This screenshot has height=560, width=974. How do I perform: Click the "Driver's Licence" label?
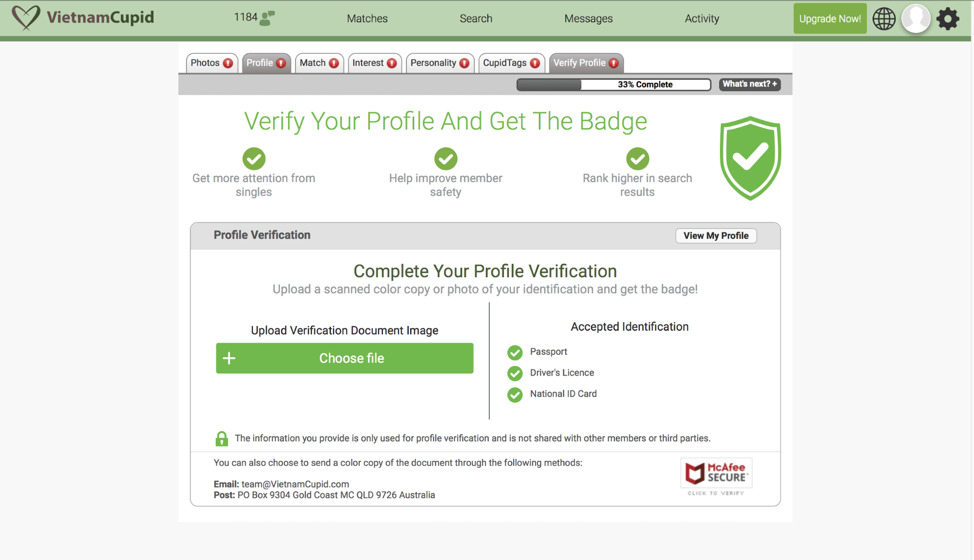[562, 373]
